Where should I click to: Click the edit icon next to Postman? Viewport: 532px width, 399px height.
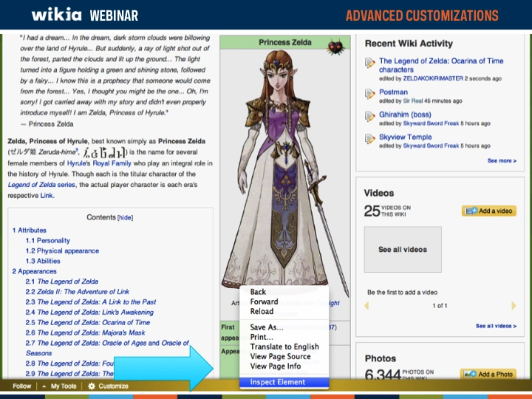click(370, 95)
